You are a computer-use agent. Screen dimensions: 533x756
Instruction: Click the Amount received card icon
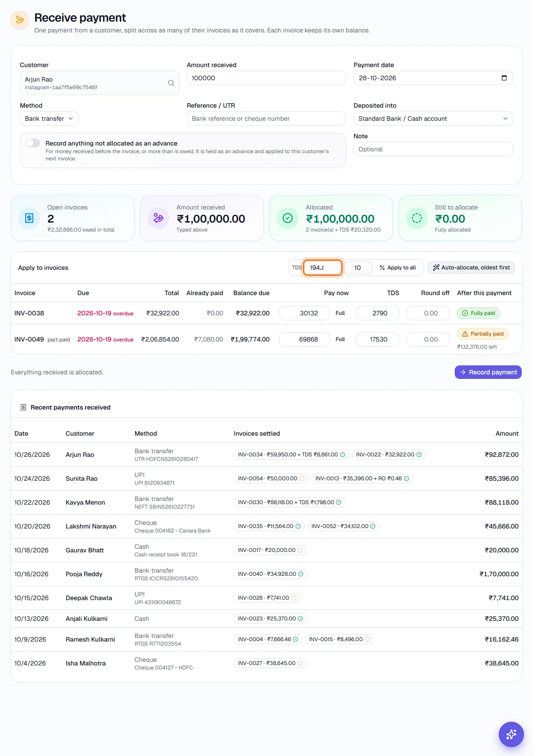point(158,219)
